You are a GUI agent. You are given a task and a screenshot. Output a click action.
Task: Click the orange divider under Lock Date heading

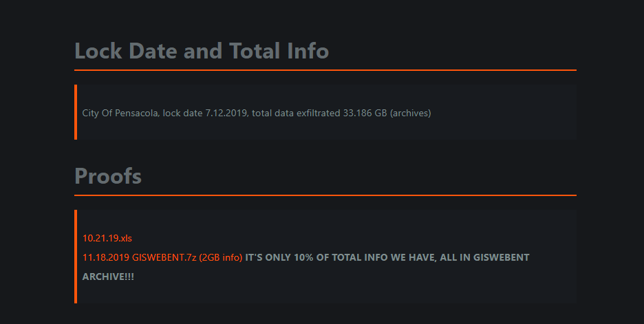click(x=325, y=70)
